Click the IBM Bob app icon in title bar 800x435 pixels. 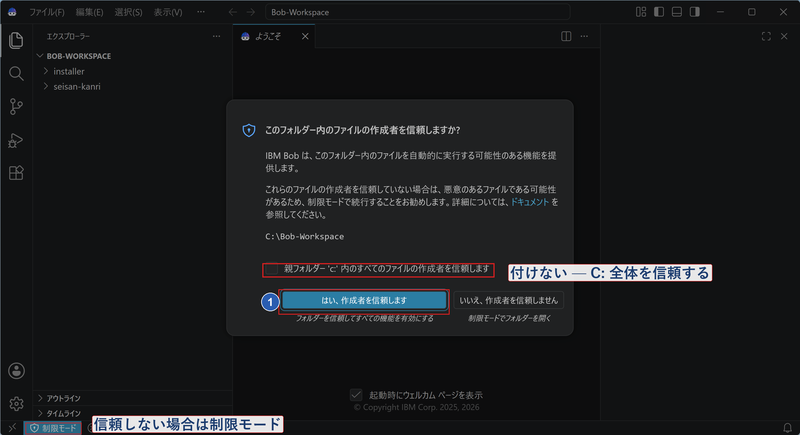coord(12,12)
